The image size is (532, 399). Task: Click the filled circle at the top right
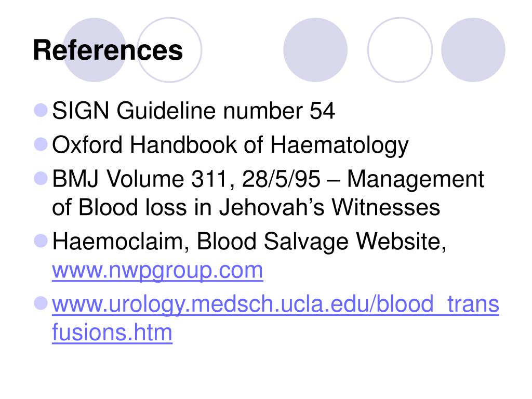[x=473, y=50]
